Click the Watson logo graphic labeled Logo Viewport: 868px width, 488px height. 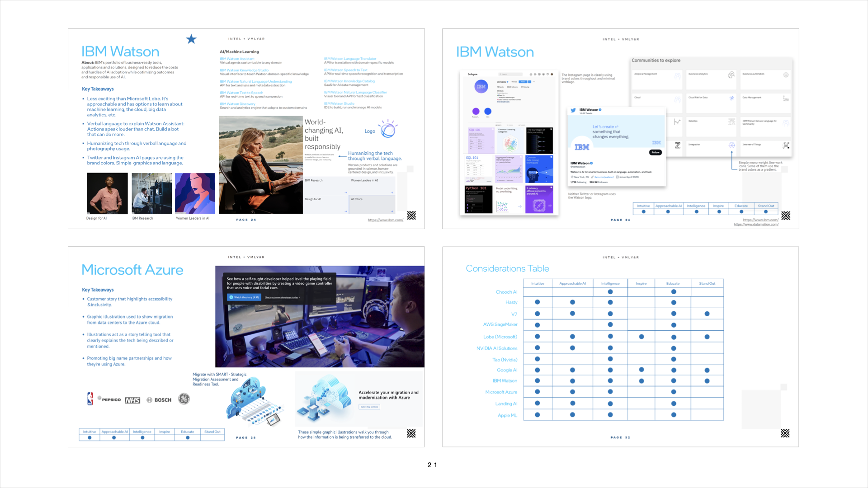coord(387,129)
